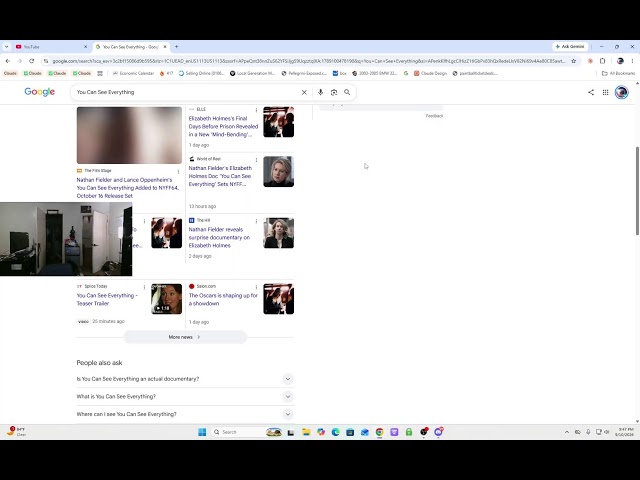
Task: Open the blurred Film Stage article image
Action: click(x=129, y=136)
